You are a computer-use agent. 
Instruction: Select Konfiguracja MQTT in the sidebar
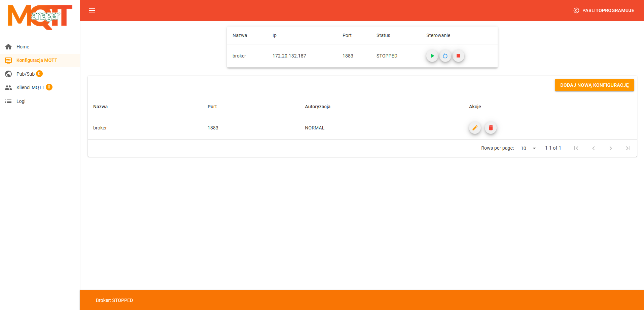40,60
